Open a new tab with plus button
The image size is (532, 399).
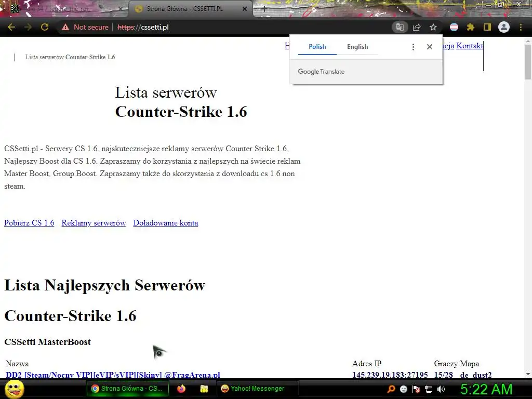(x=264, y=9)
